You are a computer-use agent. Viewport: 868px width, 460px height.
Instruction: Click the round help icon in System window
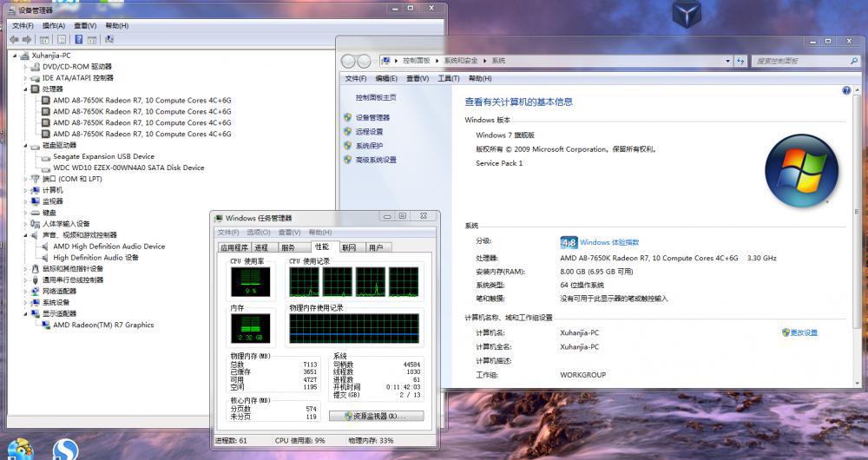pos(845,90)
